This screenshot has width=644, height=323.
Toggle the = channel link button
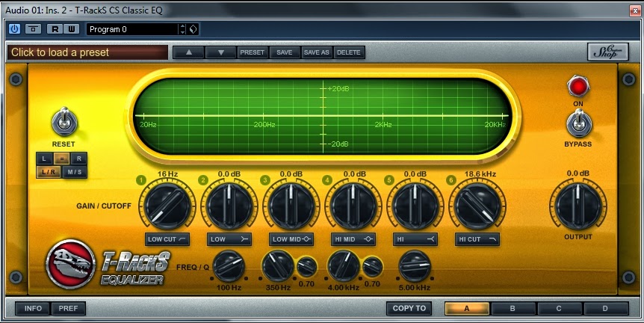pos(61,159)
